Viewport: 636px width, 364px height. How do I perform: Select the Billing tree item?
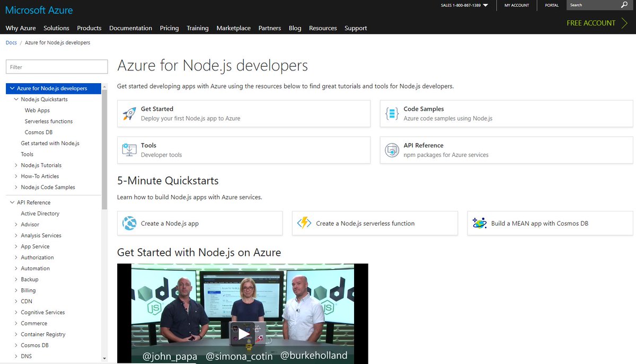pyautogui.click(x=29, y=290)
